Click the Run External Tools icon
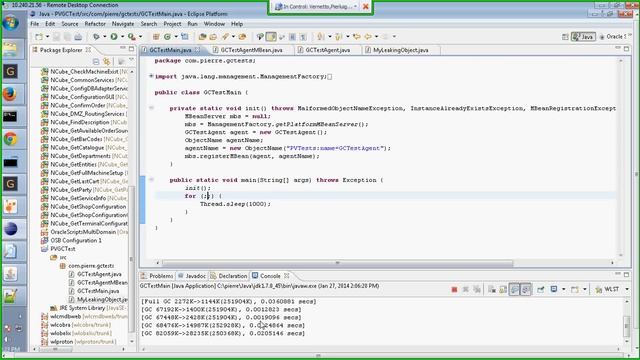The width and height of the screenshot is (640, 360). [131, 37]
